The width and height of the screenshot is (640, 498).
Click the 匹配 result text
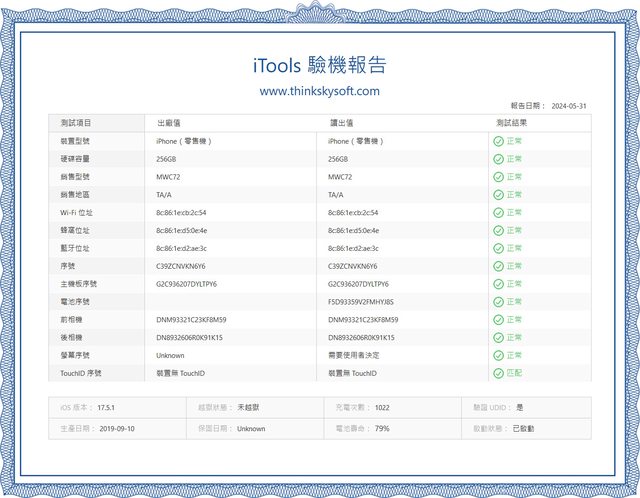coord(514,373)
